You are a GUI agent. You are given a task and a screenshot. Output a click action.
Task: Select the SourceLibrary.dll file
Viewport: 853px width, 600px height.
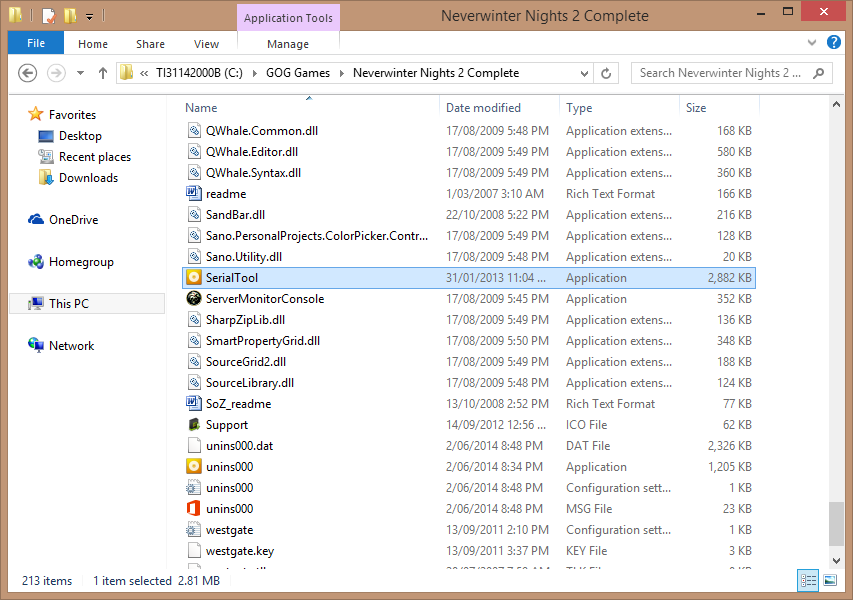pos(469,383)
